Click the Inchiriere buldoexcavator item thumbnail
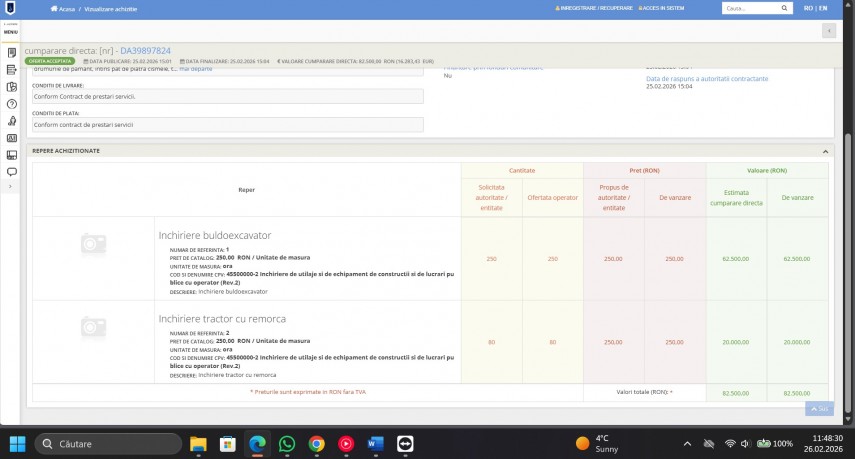Image resolution: width=855 pixels, height=459 pixels. pyautogui.click(x=93, y=243)
